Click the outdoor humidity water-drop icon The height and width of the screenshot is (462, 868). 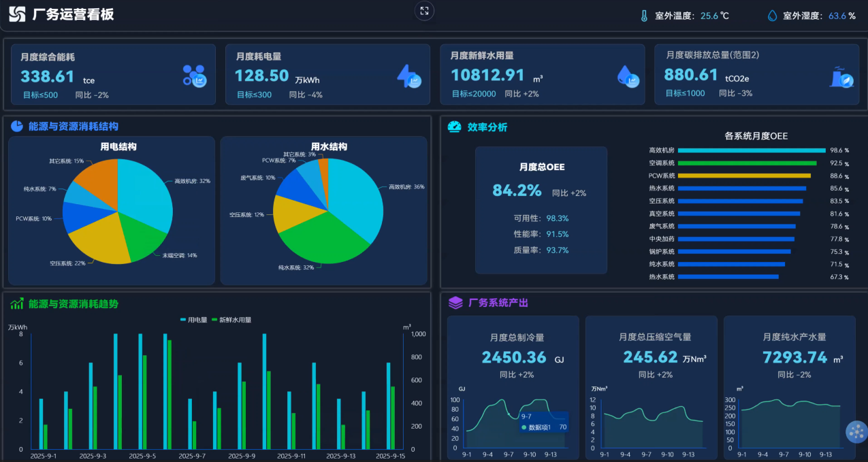coord(773,16)
